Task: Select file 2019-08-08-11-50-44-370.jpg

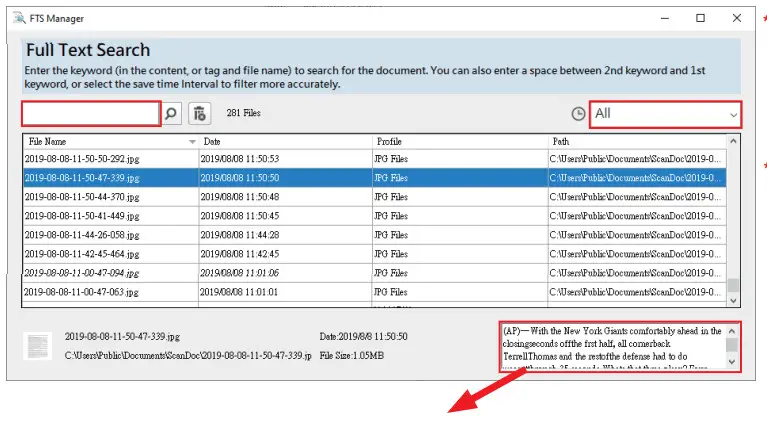Action: coord(82,197)
